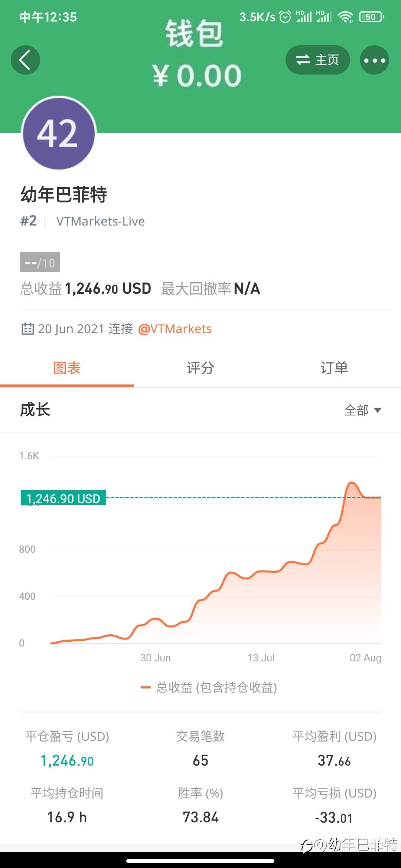Switch to the 订单 tab

334,368
